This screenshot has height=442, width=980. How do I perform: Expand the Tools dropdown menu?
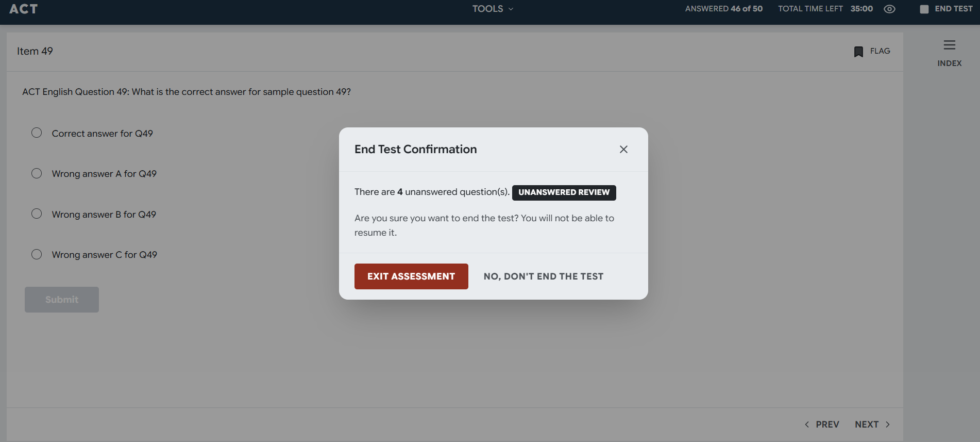[x=493, y=9]
